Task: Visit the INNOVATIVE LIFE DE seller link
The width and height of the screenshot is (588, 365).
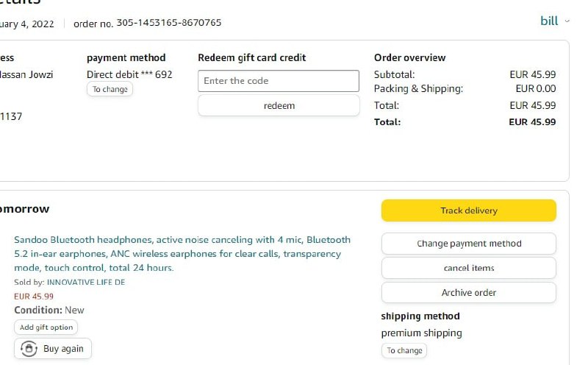Action: tap(86, 282)
